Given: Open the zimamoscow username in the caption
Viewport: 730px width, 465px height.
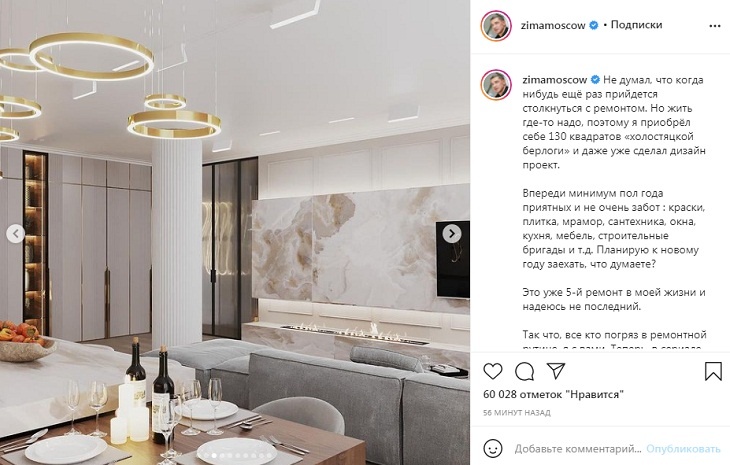Looking at the screenshot, I should pos(554,80).
